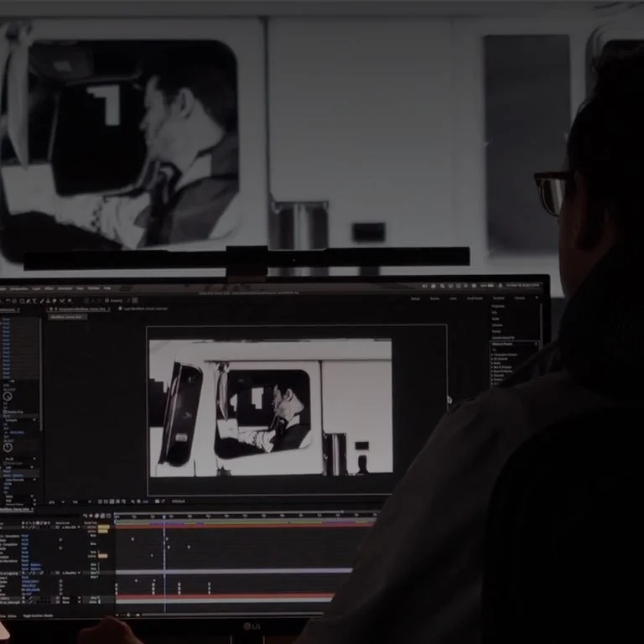644x644 pixels.
Task: Open the Content-Aware Fill panel
Action: [503, 338]
